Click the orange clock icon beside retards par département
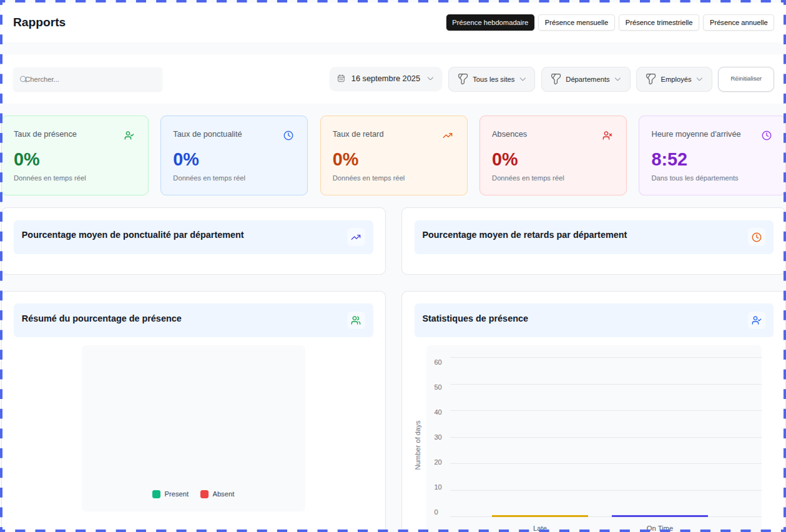This screenshot has height=532, width=786. click(x=757, y=237)
